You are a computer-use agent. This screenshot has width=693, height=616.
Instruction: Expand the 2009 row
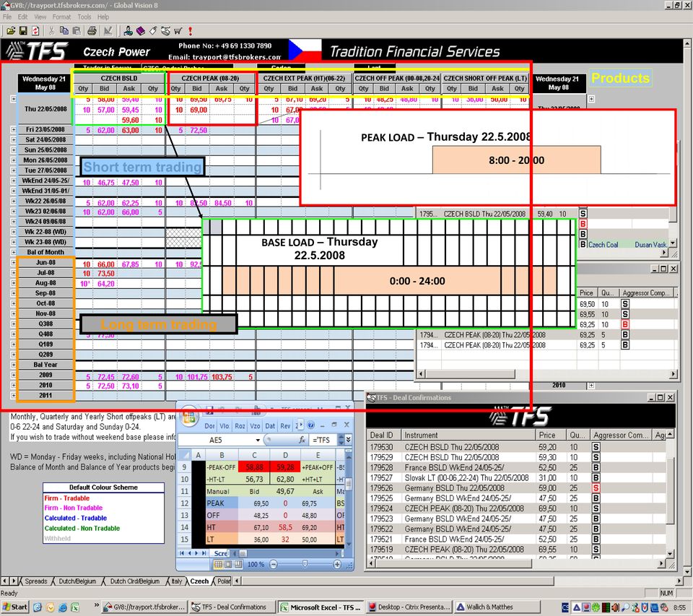coord(13,375)
